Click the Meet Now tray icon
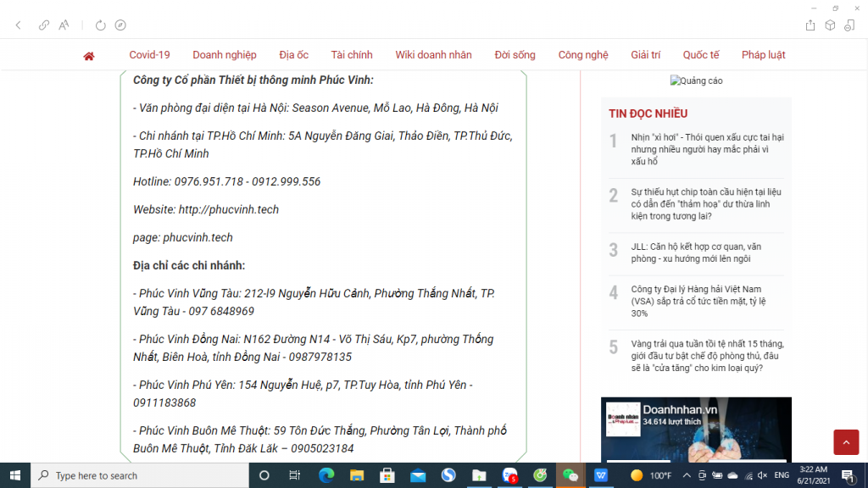The height and width of the screenshot is (488, 868). (702, 475)
